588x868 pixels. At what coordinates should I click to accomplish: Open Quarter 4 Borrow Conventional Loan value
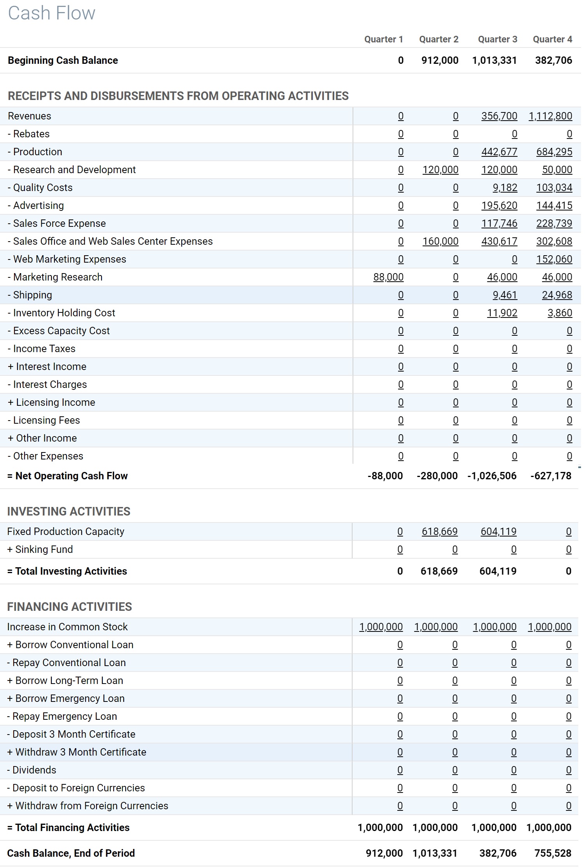tap(569, 645)
